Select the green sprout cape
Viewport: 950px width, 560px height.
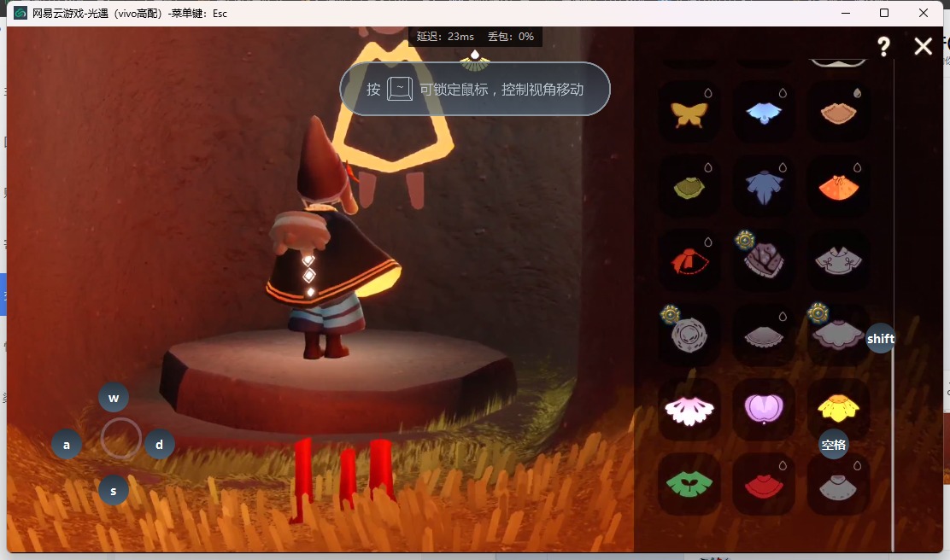[x=689, y=484]
